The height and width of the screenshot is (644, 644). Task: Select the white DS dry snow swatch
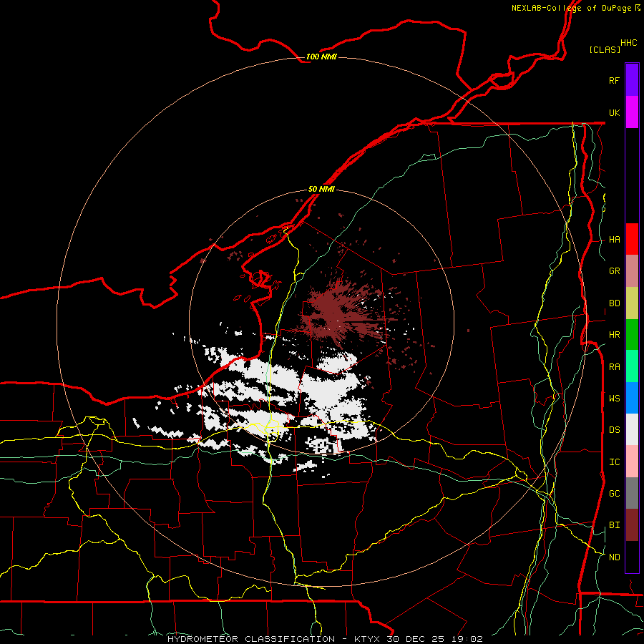tap(632, 429)
